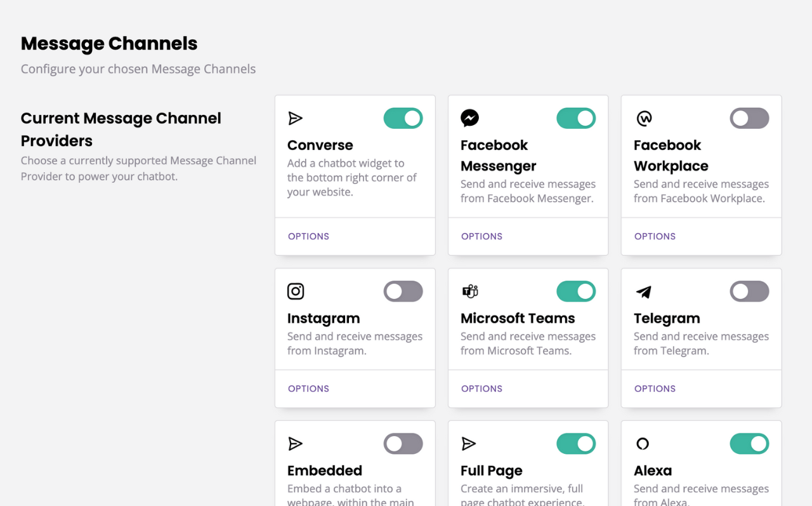
Task: Disable the Converse channel toggle
Action: (x=403, y=118)
